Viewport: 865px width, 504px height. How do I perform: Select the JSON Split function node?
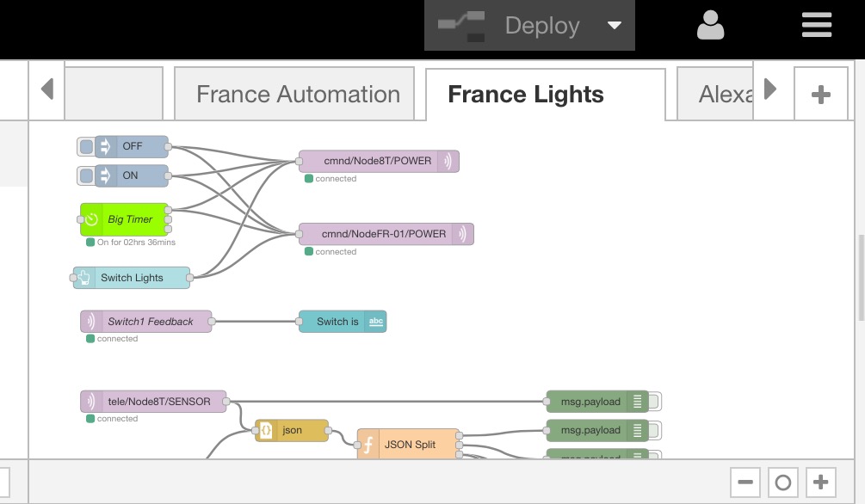click(x=408, y=444)
